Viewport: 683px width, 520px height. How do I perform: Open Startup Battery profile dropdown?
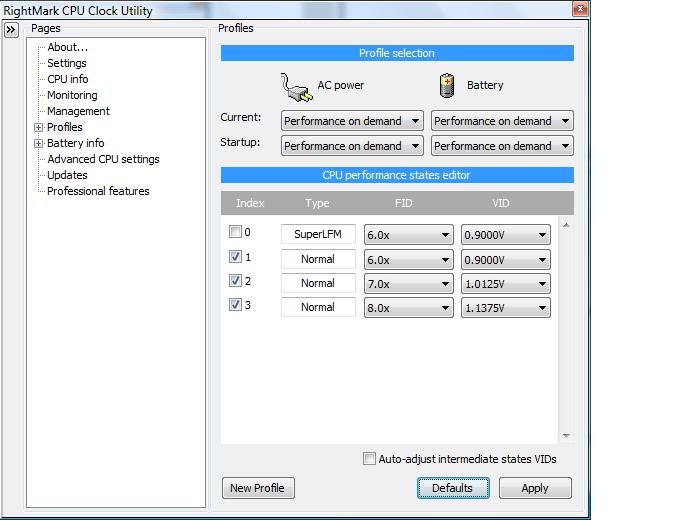coord(502,146)
